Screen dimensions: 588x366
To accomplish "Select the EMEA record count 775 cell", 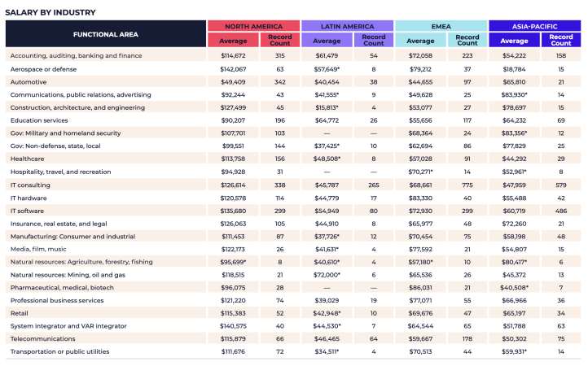I will point(467,185).
